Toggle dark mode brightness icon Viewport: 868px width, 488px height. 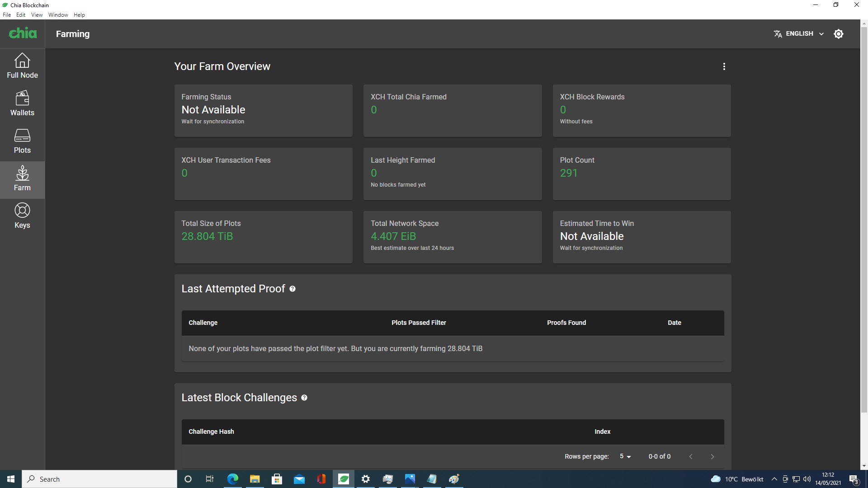838,34
